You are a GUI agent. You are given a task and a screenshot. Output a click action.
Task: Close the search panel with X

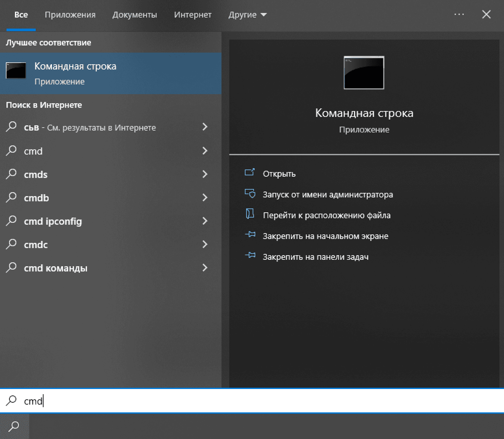(486, 15)
